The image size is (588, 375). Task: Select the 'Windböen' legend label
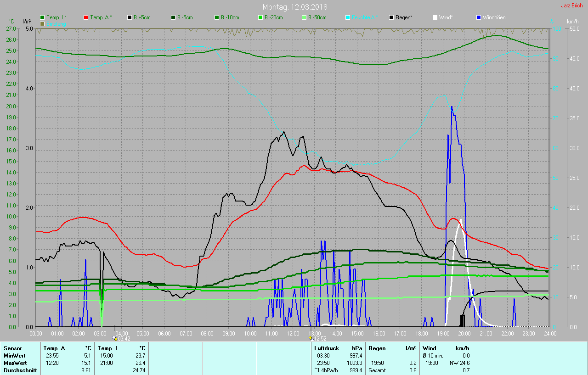(x=494, y=17)
